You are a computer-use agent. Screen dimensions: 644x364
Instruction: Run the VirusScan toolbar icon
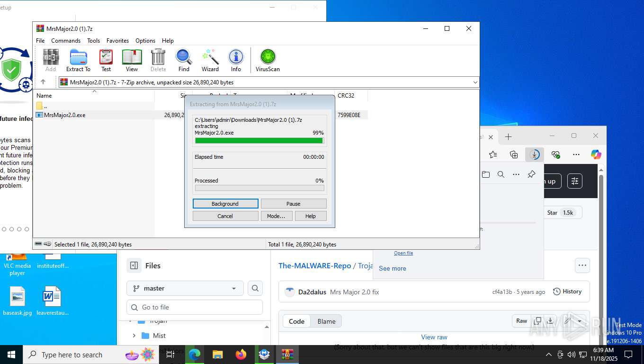(268, 60)
